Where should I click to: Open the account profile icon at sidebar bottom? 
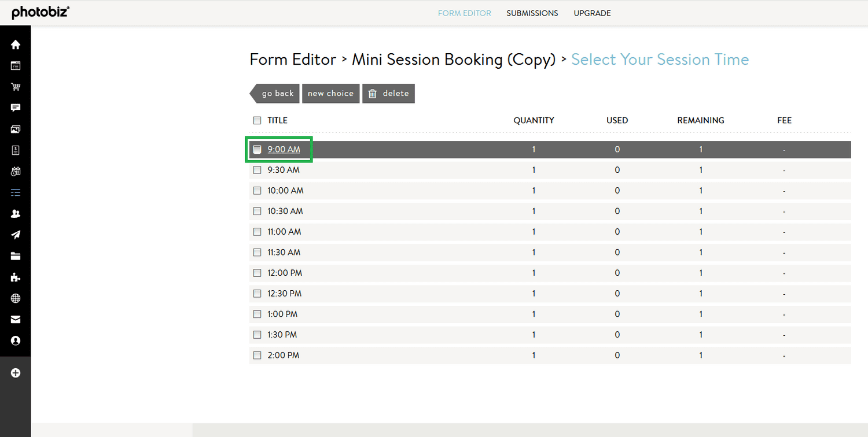[x=15, y=340]
